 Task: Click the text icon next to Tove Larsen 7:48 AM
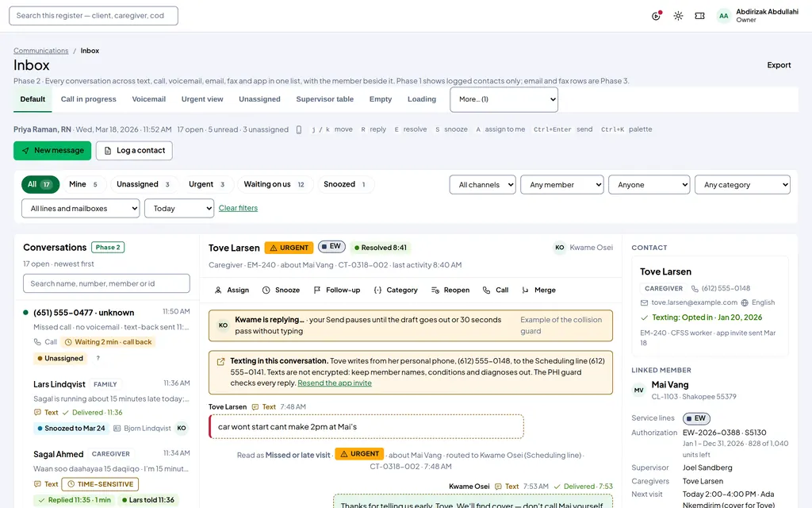(x=255, y=407)
